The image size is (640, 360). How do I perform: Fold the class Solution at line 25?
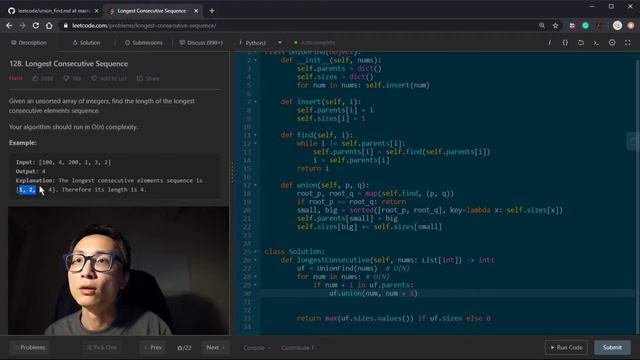click(256, 251)
